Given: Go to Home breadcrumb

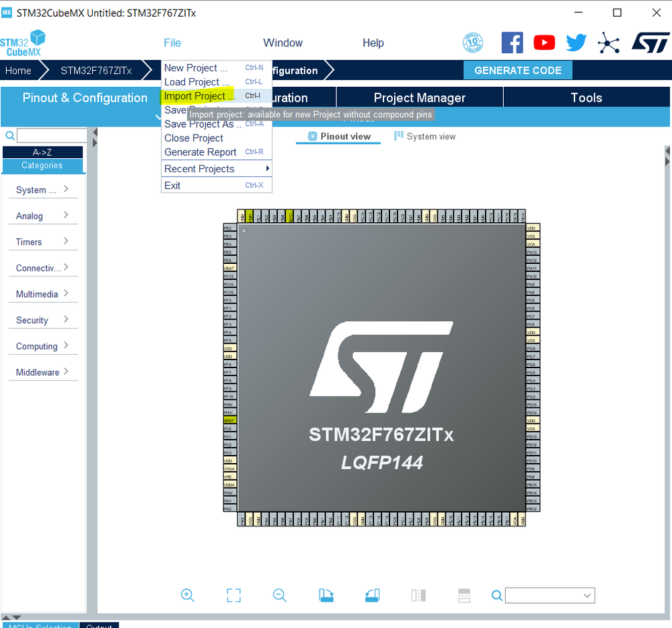Looking at the screenshot, I should (18, 71).
